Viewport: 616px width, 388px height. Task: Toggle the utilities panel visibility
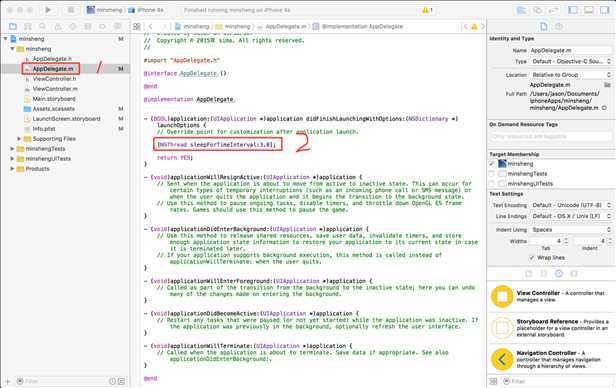[605, 10]
